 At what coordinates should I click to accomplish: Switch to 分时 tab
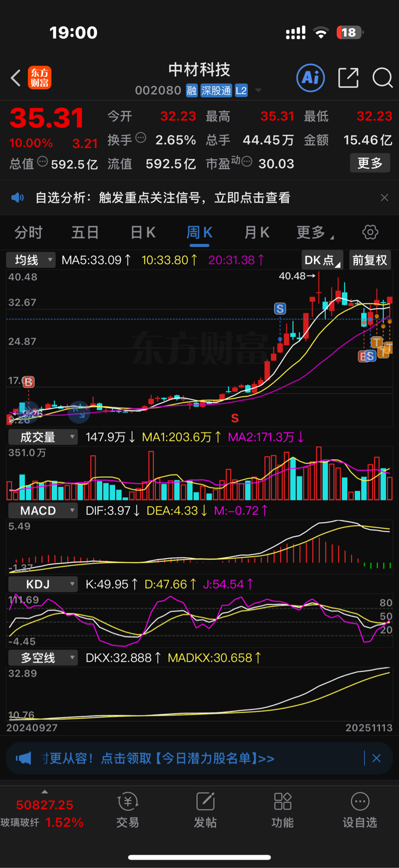pyautogui.click(x=29, y=232)
